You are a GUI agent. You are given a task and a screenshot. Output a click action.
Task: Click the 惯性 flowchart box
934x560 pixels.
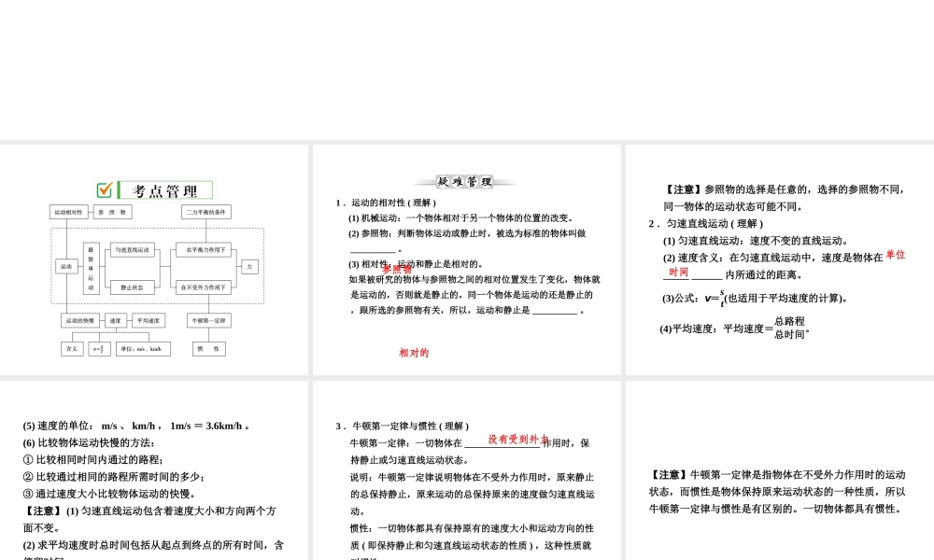209,349
